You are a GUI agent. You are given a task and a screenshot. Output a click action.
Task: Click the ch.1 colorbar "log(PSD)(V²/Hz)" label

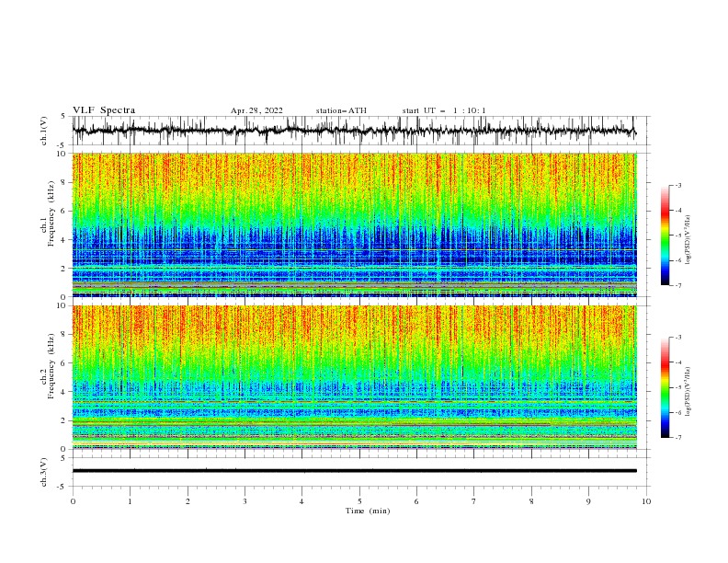[x=688, y=240]
